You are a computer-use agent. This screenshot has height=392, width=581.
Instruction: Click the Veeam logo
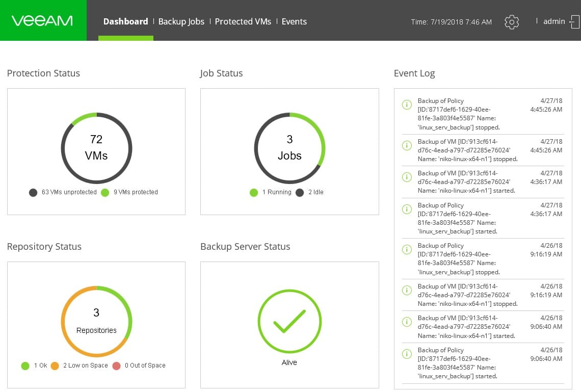[x=42, y=21]
